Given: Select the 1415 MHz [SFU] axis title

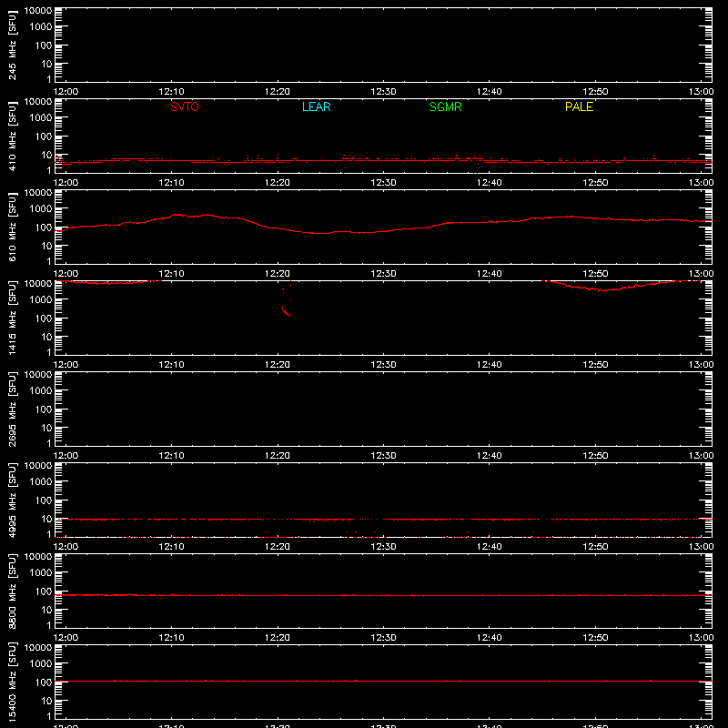Looking at the screenshot, I should (x=12, y=318).
